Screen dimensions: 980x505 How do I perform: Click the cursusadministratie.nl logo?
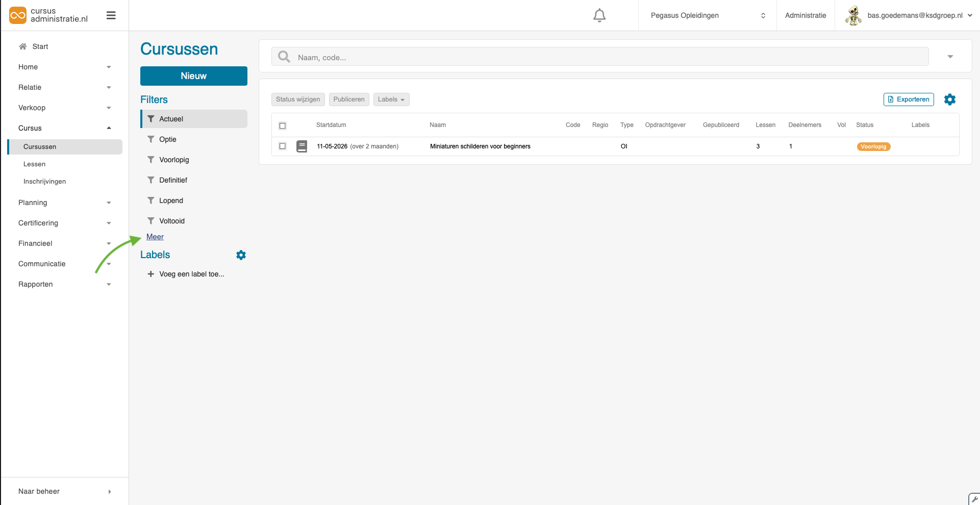[49, 15]
